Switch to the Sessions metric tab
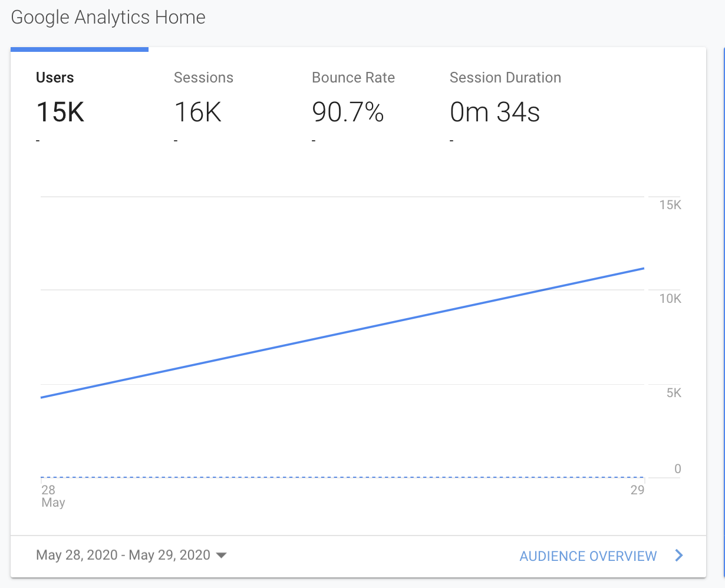Image resolution: width=725 pixels, height=588 pixels. 203,78
